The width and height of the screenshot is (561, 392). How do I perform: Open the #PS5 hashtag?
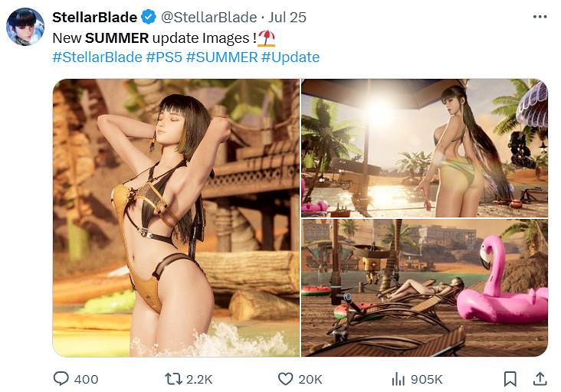coord(164,57)
